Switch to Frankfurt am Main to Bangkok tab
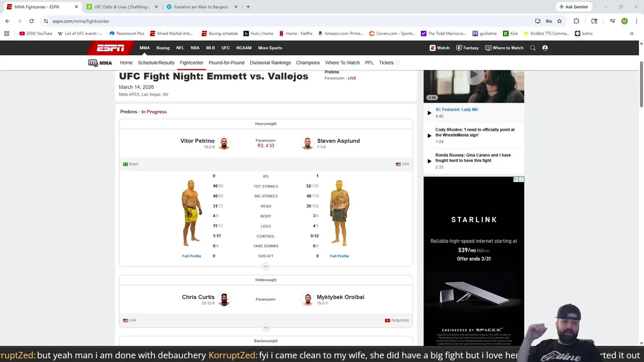The height and width of the screenshot is (362, 644). coord(198,7)
